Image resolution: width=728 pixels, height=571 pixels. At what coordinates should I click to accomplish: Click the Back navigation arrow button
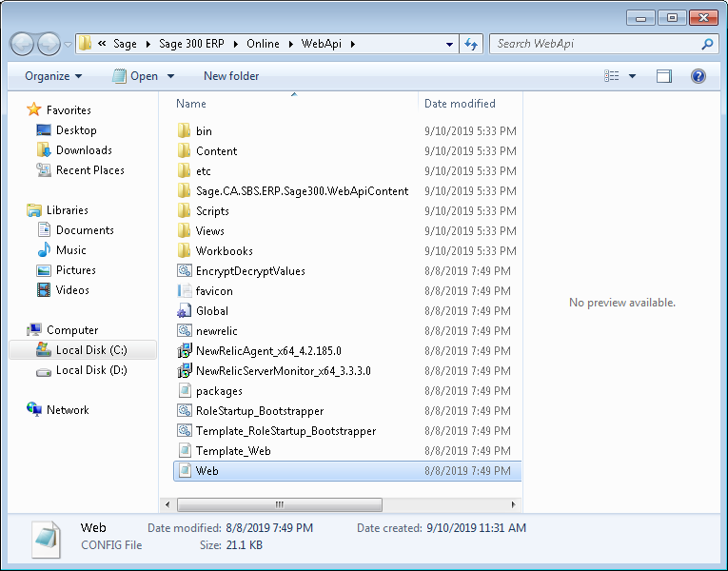22,44
